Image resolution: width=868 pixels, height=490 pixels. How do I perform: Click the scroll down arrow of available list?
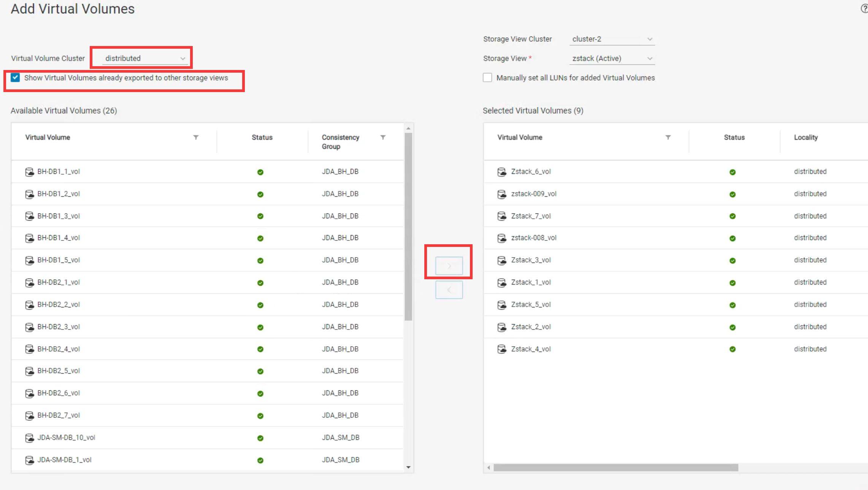tap(408, 467)
